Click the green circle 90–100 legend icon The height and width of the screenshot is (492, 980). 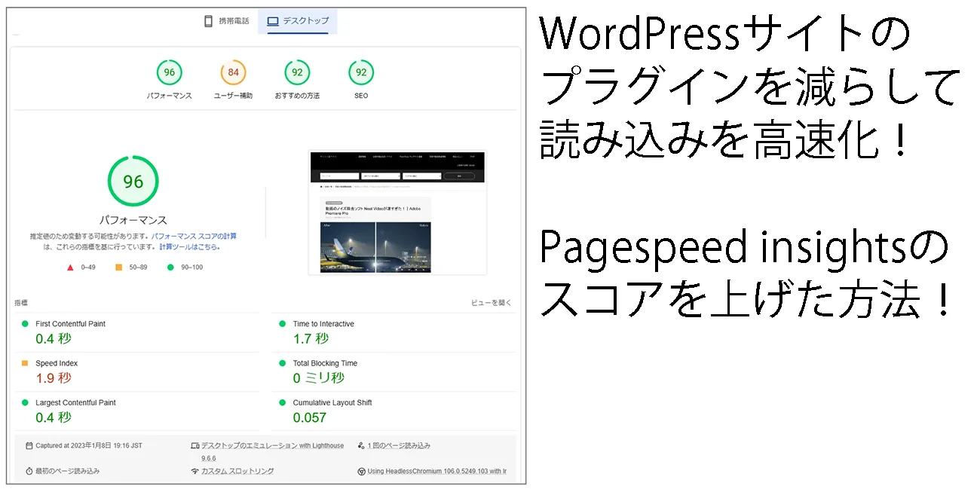pyautogui.click(x=170, y=267)
